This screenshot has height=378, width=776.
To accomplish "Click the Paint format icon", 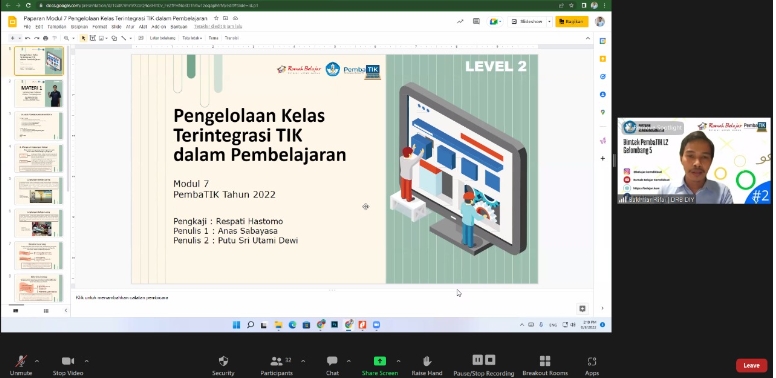I will (54, 38).
